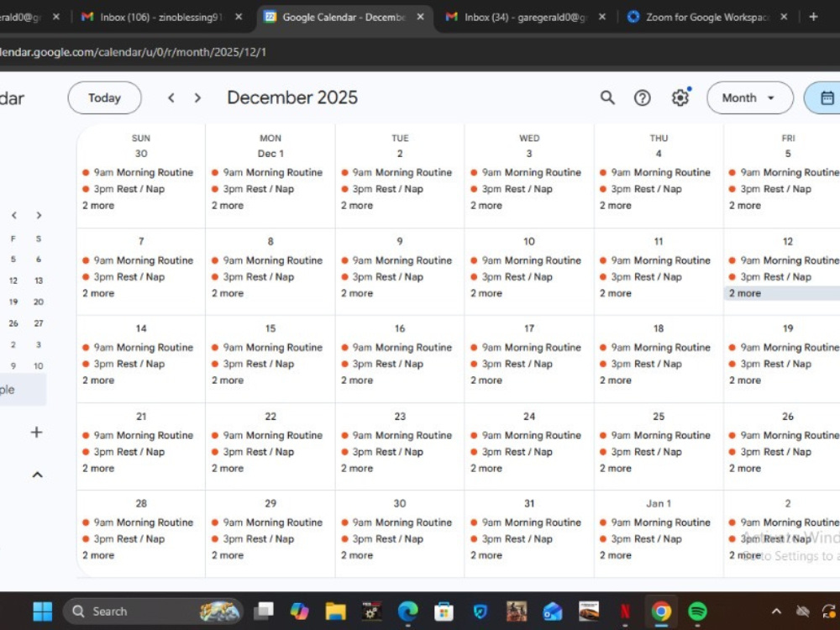Open the calendar search magnifier icon
This screenshot has height=630, width=840.
(607, 97)
